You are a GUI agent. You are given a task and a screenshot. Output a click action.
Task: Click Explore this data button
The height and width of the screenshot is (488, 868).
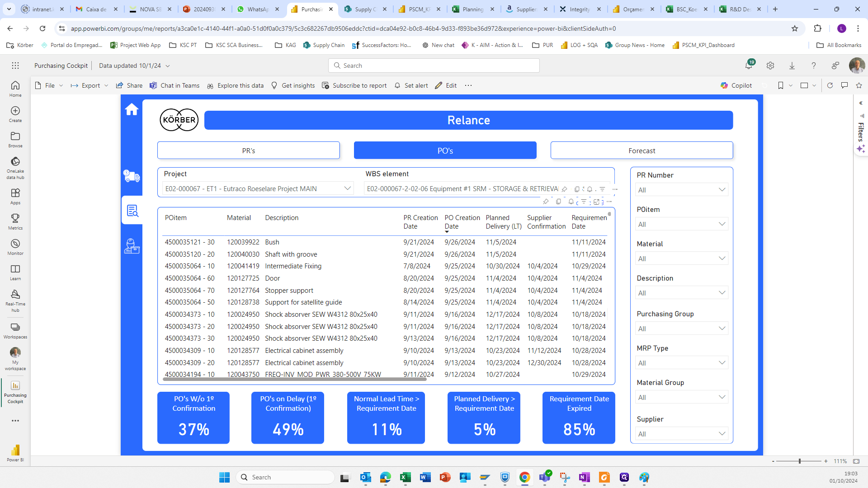click(235, 85)
